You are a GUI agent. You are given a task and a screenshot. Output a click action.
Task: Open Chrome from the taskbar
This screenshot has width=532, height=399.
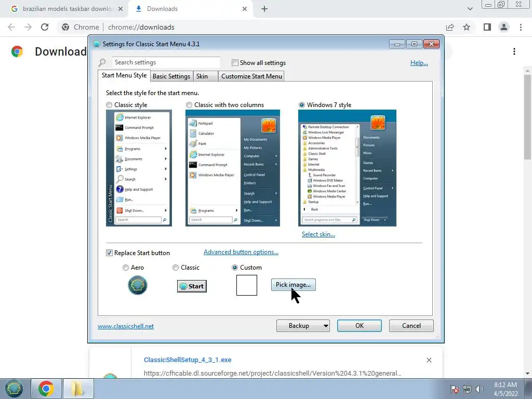coord(46,389)
